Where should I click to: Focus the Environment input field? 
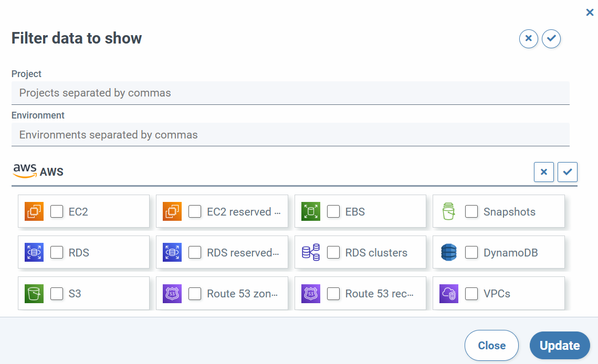point(291,135)
